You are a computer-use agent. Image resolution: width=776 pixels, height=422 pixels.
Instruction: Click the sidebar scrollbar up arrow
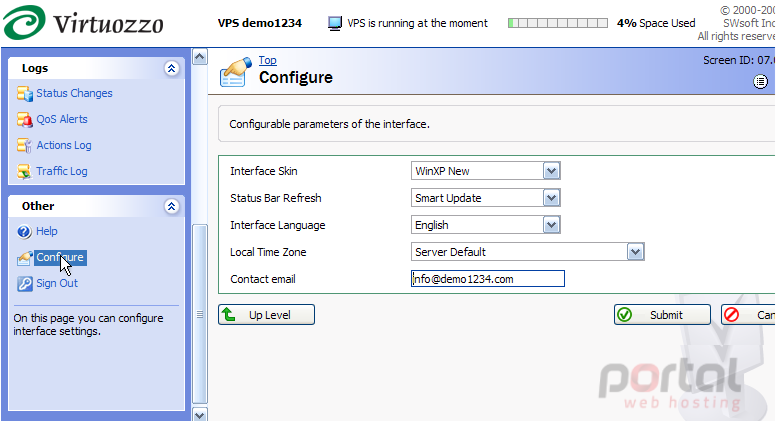(x=199, y=57)
